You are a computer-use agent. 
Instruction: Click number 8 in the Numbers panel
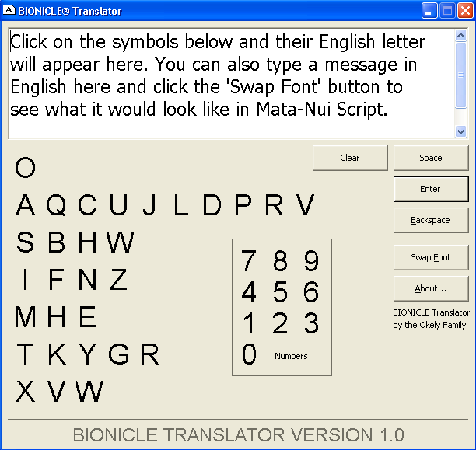(x=280, y=260)
